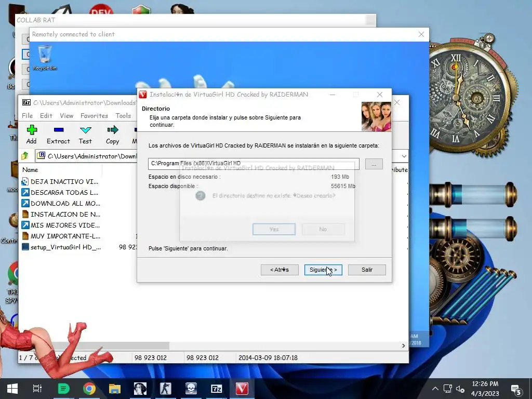The width and height of the screenshot is (532, 399).
Task: Open the Edit menu in 7-Zip
Action: tap(46, 116)
